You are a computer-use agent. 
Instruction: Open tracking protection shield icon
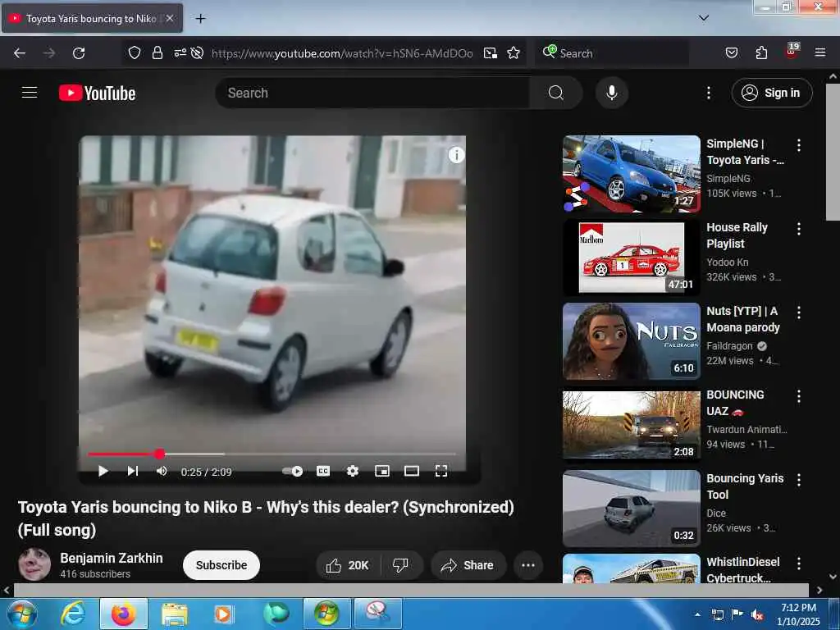135,52
